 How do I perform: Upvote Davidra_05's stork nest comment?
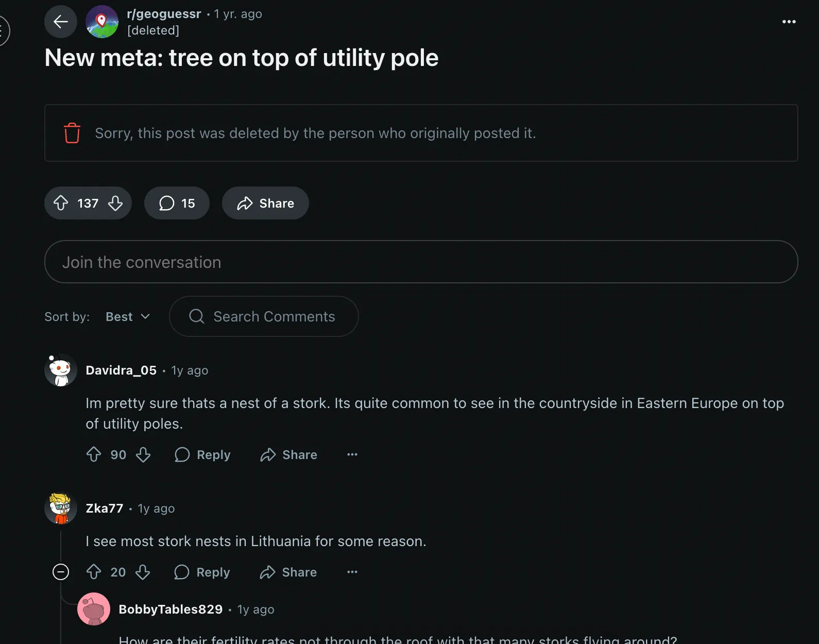click(94, 455)
